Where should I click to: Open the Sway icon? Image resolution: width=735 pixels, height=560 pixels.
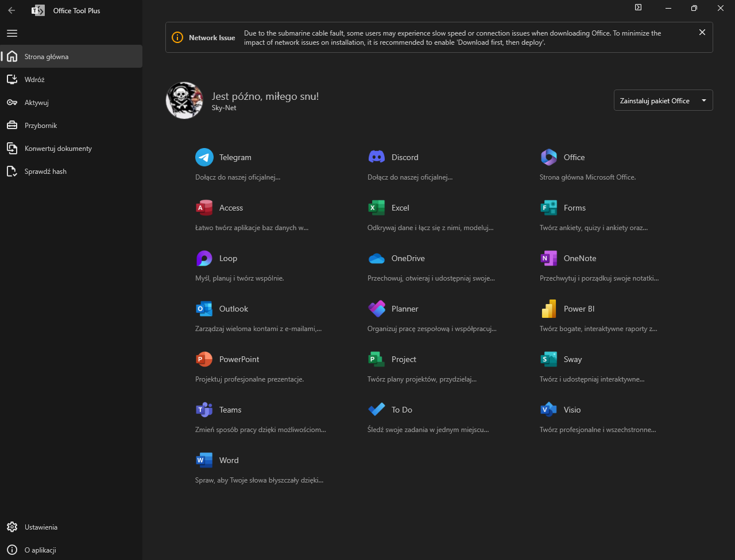pyautogui.click(x=549, y=359)
